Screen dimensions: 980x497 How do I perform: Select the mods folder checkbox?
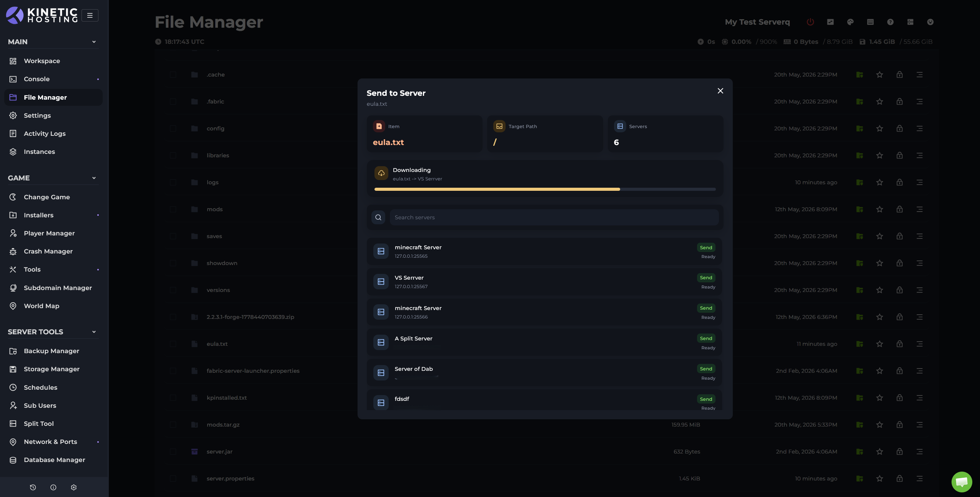[x=173, y=209]
